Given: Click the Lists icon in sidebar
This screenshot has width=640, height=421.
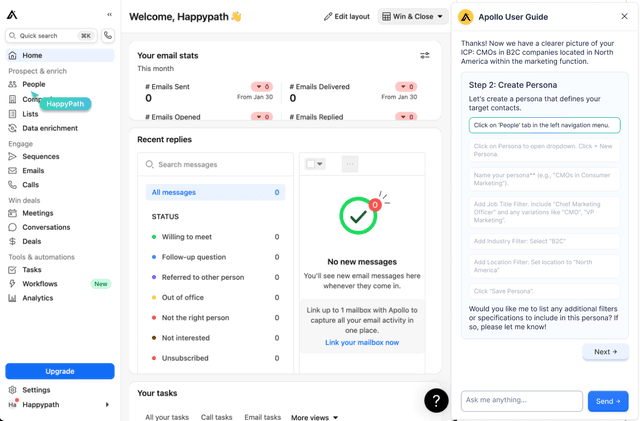Looking at the screenshot, I should pyautogui.click(x=13, y=114).
